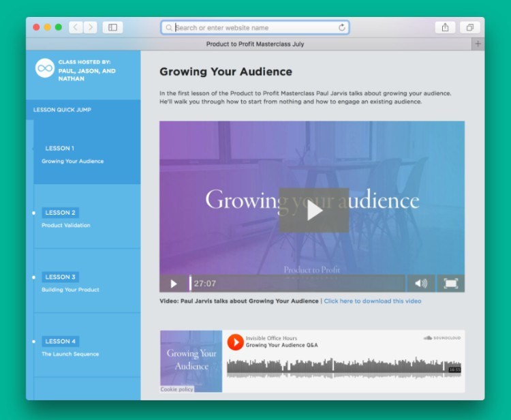The height and width of the screenshot is (420, 511).
Task: Click the search or enter website name field
Action: [255, 28]
